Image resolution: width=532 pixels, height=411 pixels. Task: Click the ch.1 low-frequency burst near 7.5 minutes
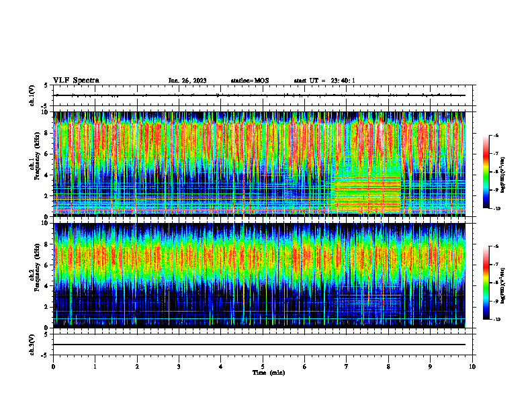coord(367,193)
